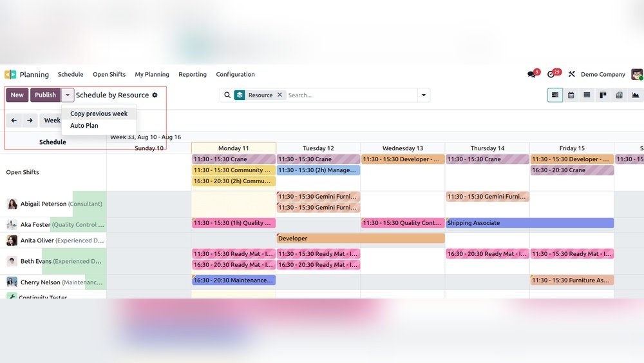
Task: Switch to the kanban view
Action: [603, 95]
